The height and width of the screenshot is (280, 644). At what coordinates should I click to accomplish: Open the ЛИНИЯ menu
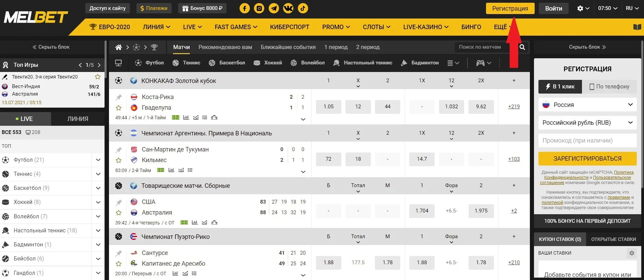pos(157,27)
